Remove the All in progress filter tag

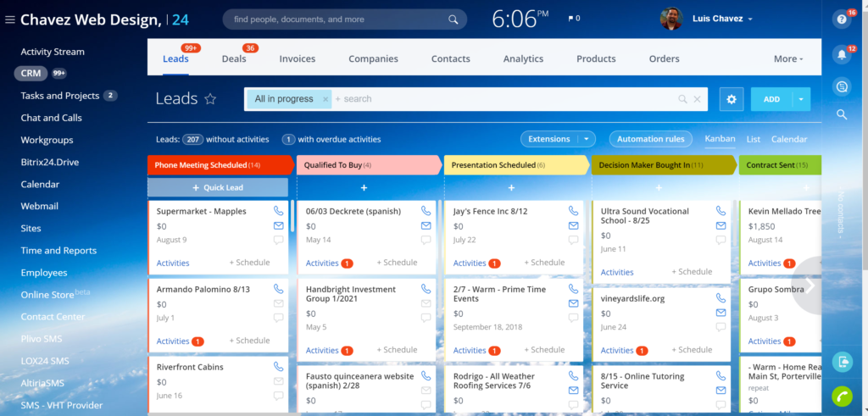click(x=325, y=99)
